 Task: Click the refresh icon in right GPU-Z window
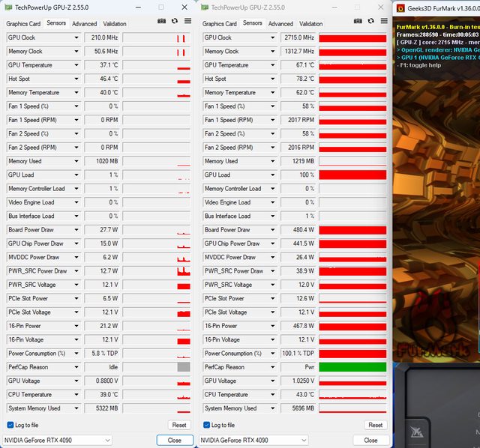pyautogui.click(x=370, y=22)
